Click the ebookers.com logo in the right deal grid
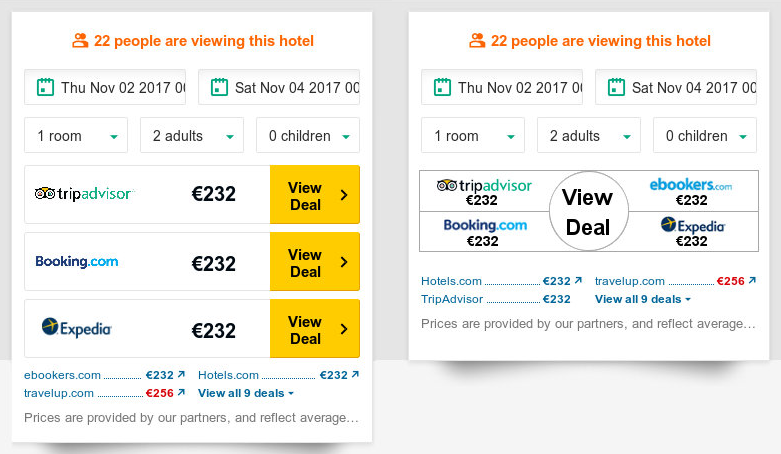Viewport: 781px width, 454px height. pos(691,185)
